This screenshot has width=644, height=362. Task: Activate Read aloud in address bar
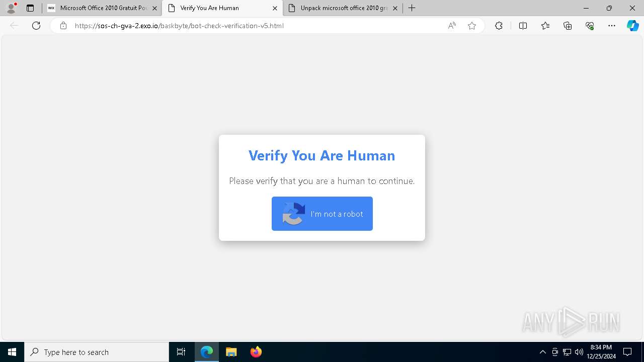(x=452, y=26)
